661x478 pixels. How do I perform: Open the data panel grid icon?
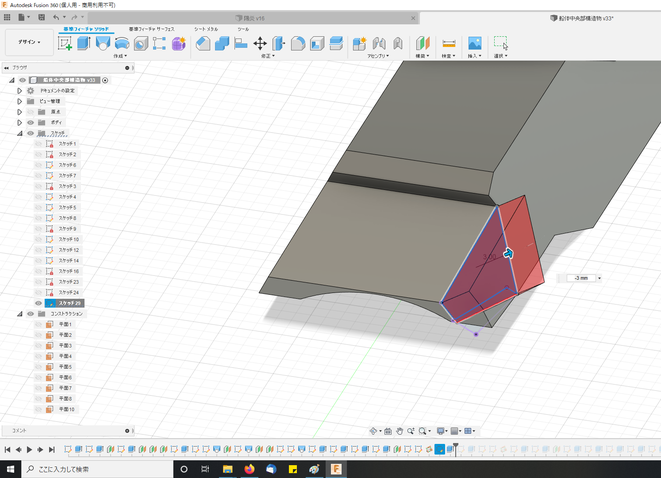pos(7,17)
